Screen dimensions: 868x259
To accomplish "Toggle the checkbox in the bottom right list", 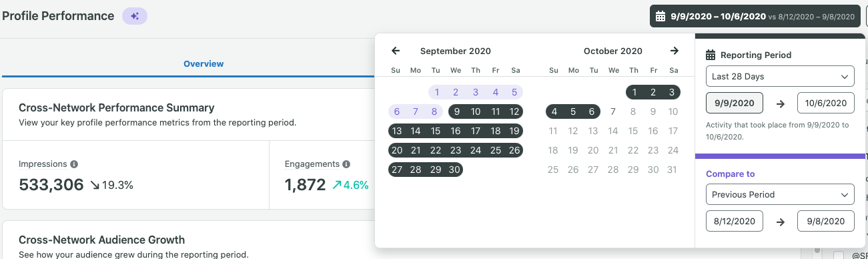I will click(839, 254).
